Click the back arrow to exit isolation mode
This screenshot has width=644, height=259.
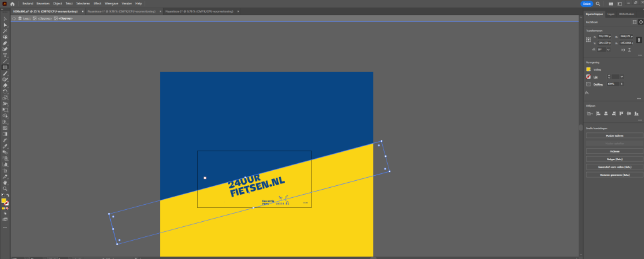[14, 18]
